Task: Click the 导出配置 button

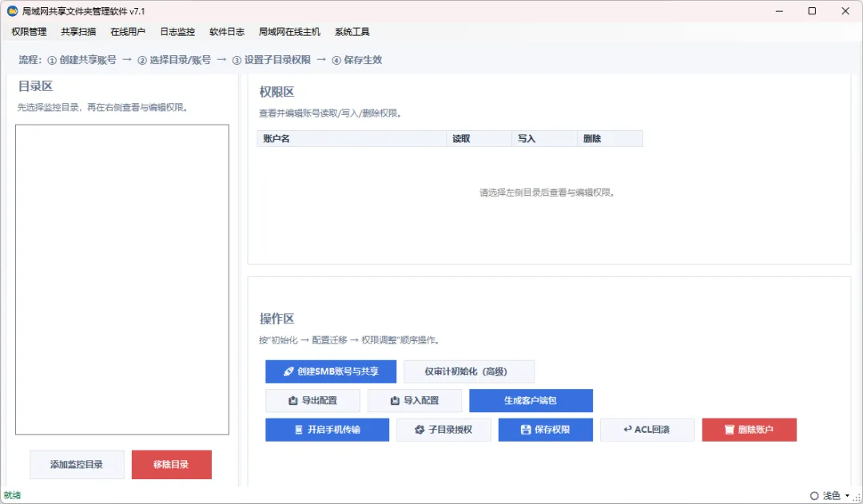Action: (312, 400)
